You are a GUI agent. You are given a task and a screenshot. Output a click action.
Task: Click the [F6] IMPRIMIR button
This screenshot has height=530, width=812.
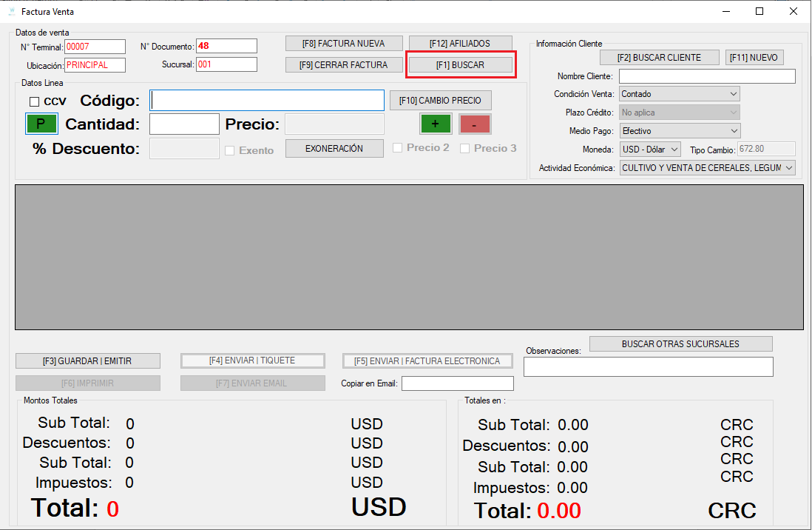tap(87, 383)
